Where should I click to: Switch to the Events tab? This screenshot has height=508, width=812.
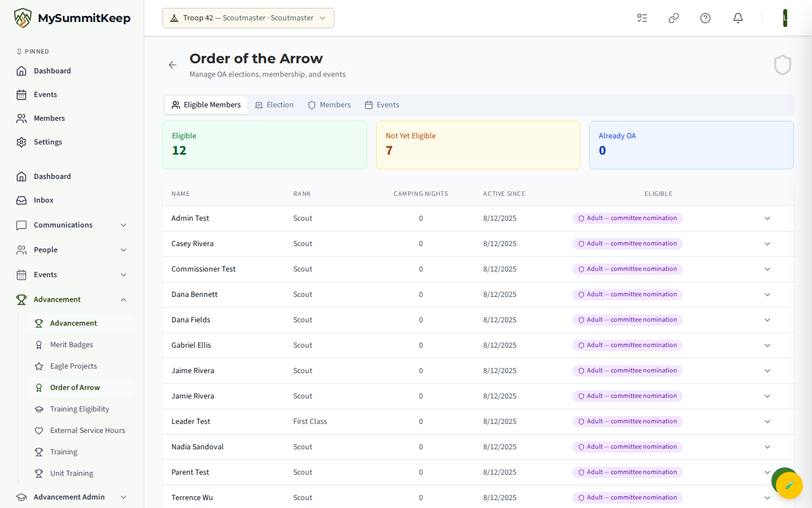pos(382,105)
